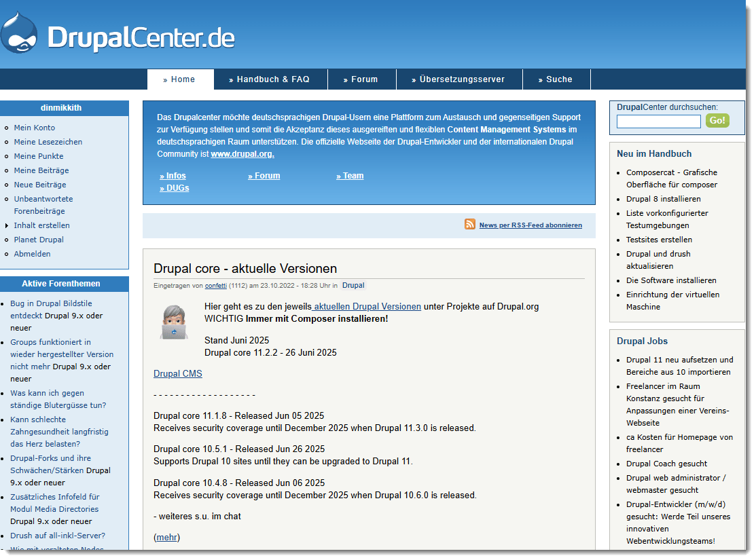The image size is (756, 560).
Task: Open Unbeantwortete Forenbeiträge link
Action: point(43,205)
